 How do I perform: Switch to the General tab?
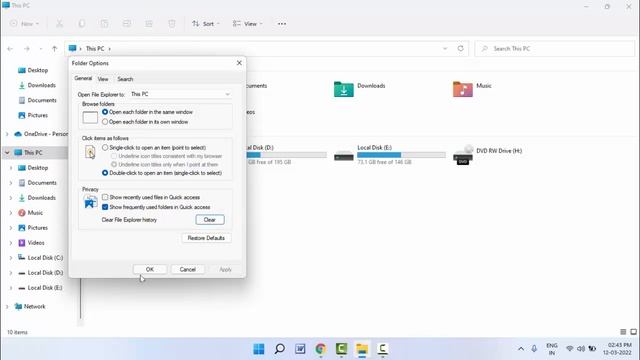[83, 78]
